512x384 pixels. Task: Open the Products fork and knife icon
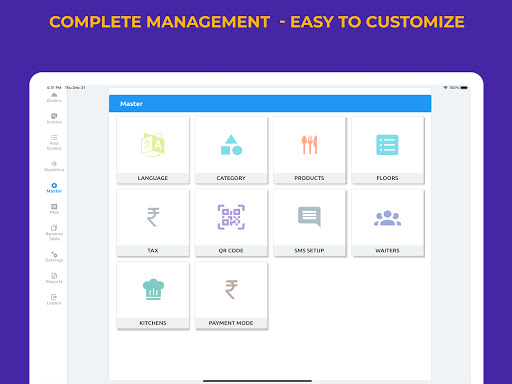[x=309, y=145]
